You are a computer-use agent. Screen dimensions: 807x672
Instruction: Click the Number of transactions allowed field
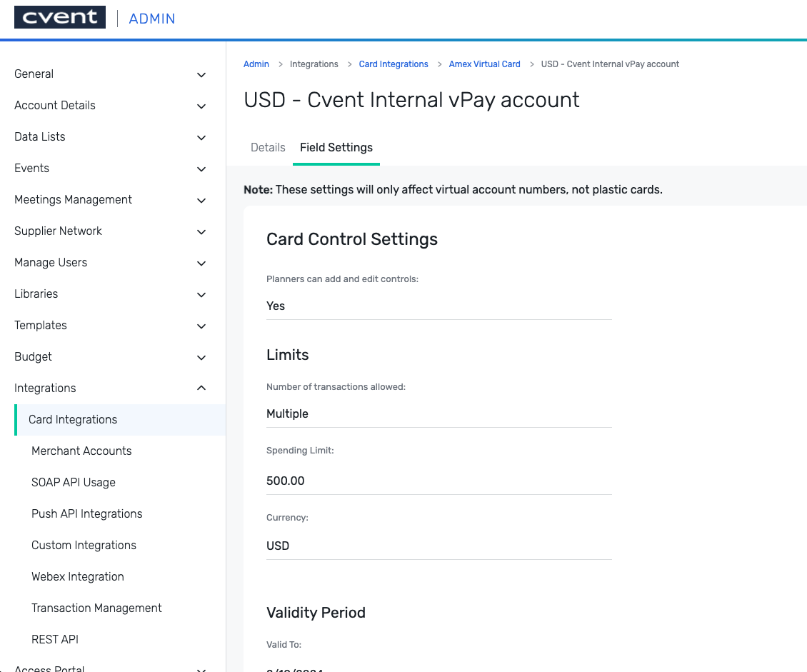tap(438, 414)
